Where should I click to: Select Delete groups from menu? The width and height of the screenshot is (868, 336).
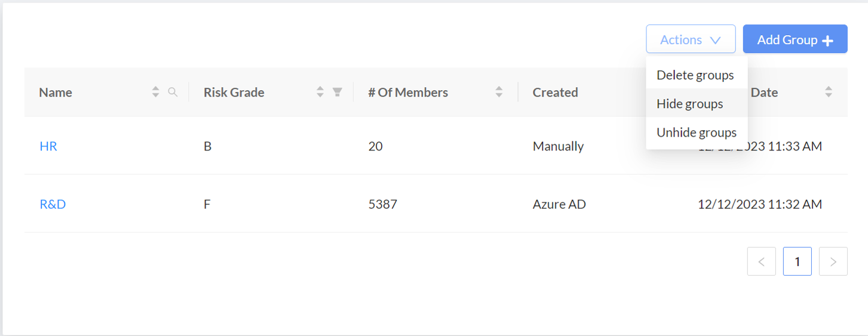click(695, 75)
